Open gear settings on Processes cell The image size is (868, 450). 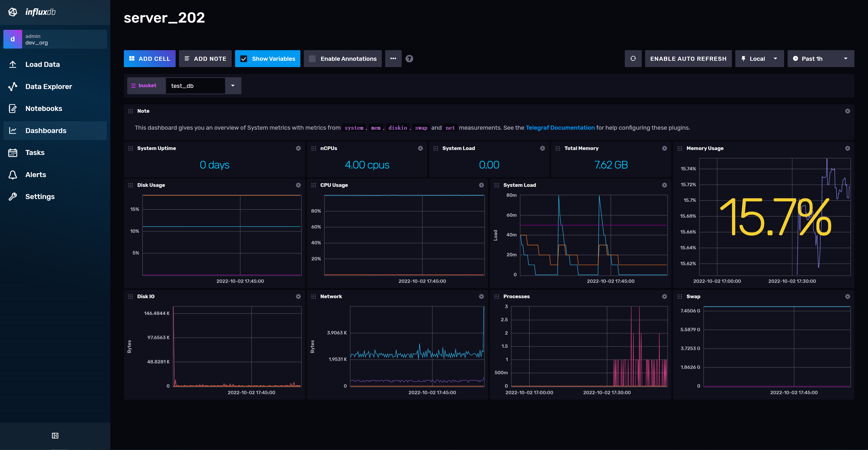tap(664, 296)
